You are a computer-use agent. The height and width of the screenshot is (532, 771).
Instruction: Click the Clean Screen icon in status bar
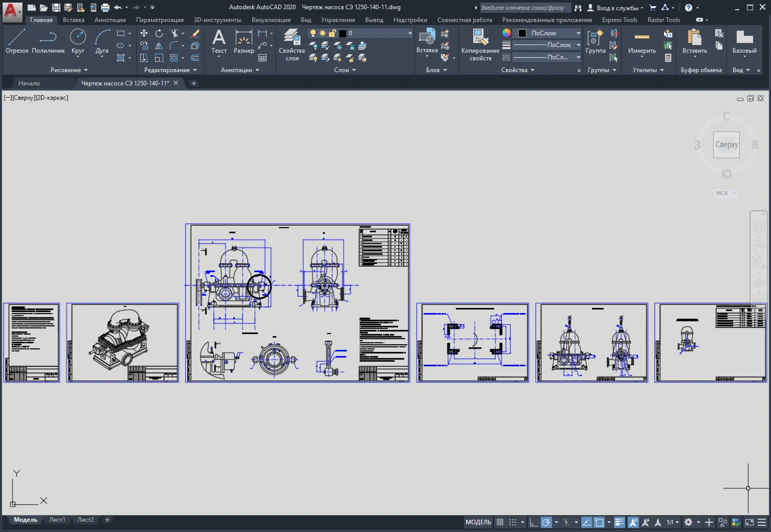(x=750, y=522)
